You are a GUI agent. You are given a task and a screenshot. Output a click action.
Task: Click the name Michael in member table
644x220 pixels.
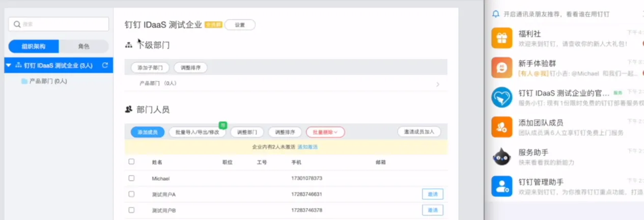(160, 179)
